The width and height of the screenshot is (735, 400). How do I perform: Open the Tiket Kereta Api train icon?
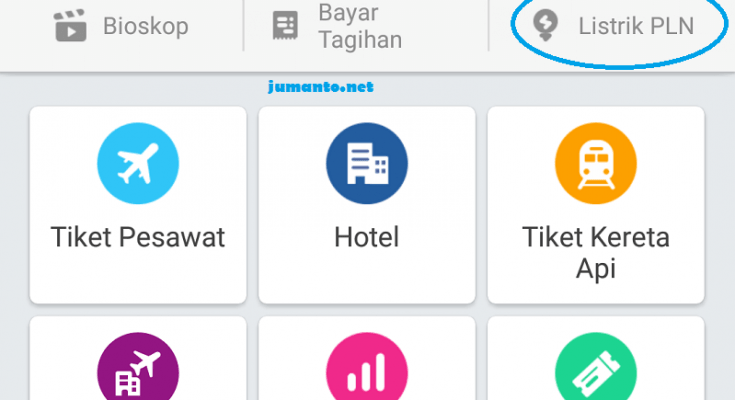(x=596, y=163)
